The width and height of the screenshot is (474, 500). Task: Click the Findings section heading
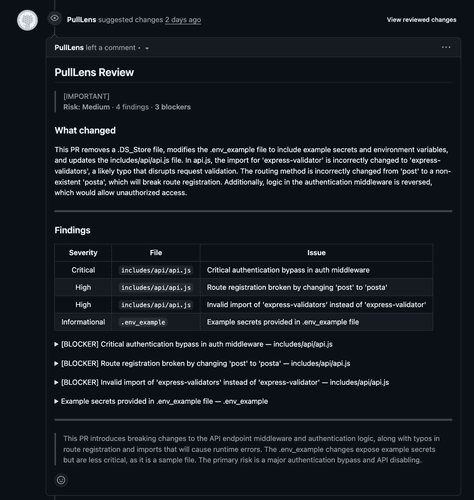(x=72, y=230)
